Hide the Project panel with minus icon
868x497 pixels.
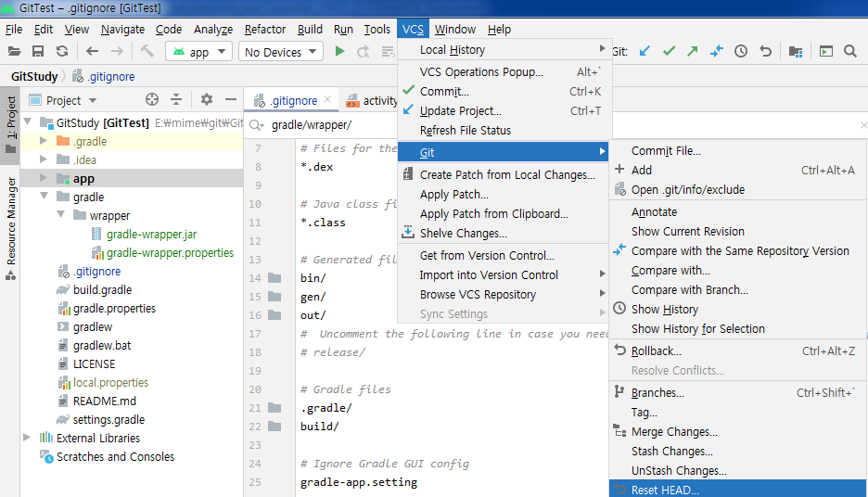231,99
